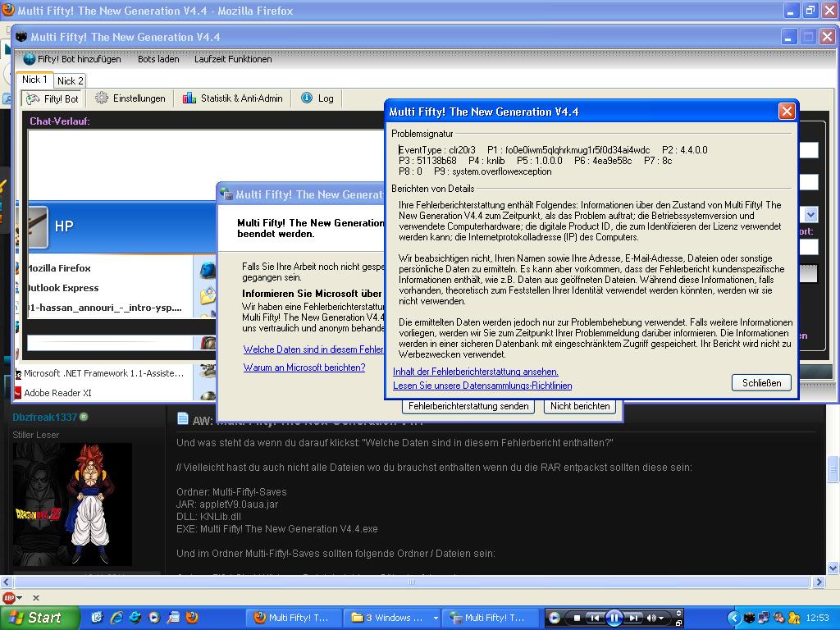840x630 pixels.
Task: Open the Lesen Sie unsere Datensammlungs-Richtlinien link
Action: 482,386
